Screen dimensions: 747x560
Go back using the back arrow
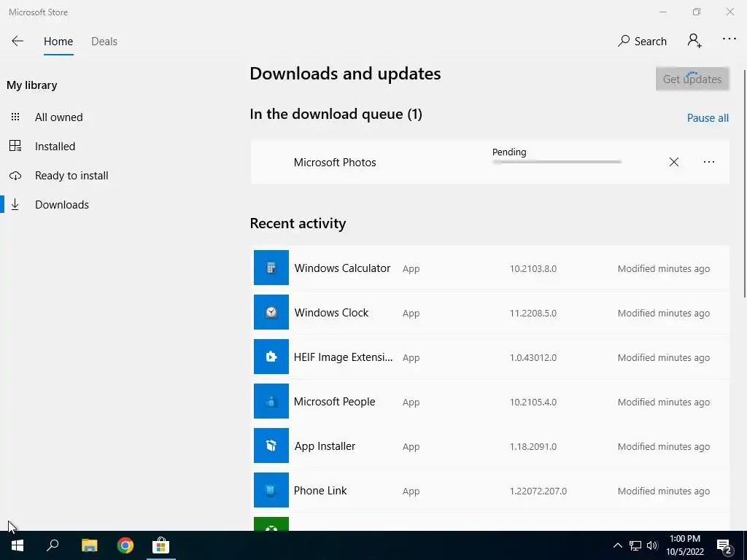tap(18, 41)
